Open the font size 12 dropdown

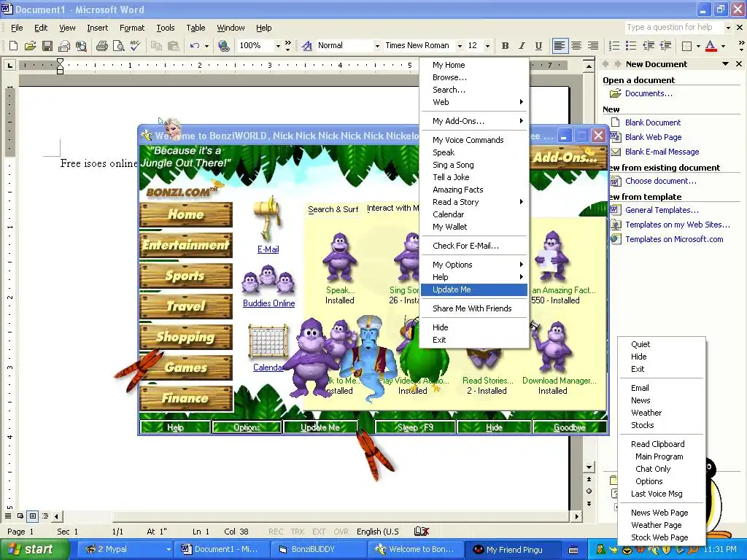point(487,46)
